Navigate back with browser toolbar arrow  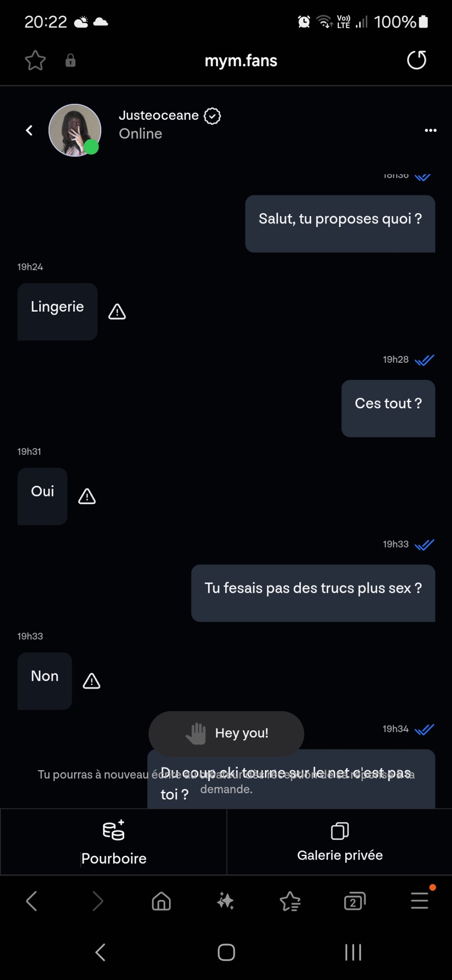[x=32, y=901]
